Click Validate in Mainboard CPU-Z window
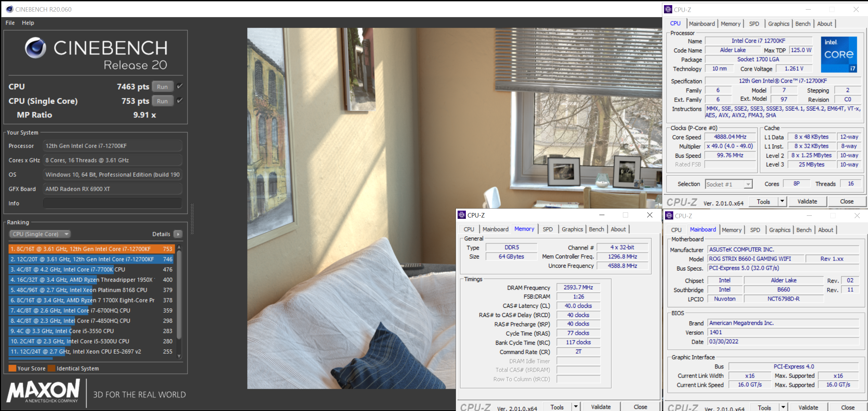The image size is (868, 411). tap(808, 408)
